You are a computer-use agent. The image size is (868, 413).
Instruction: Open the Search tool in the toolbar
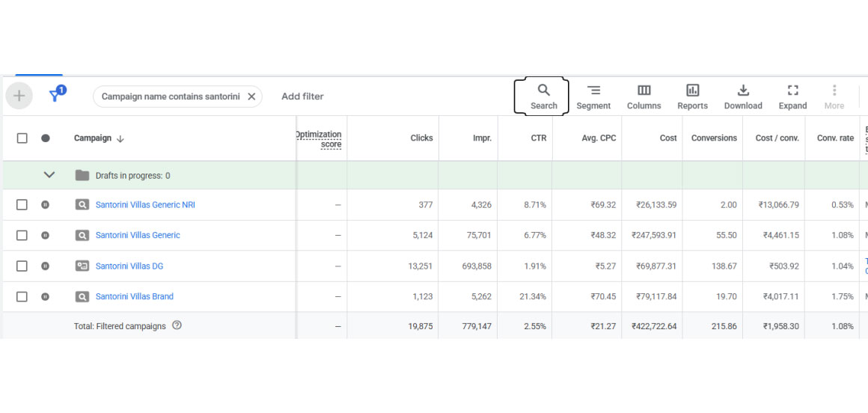(543, 97)
